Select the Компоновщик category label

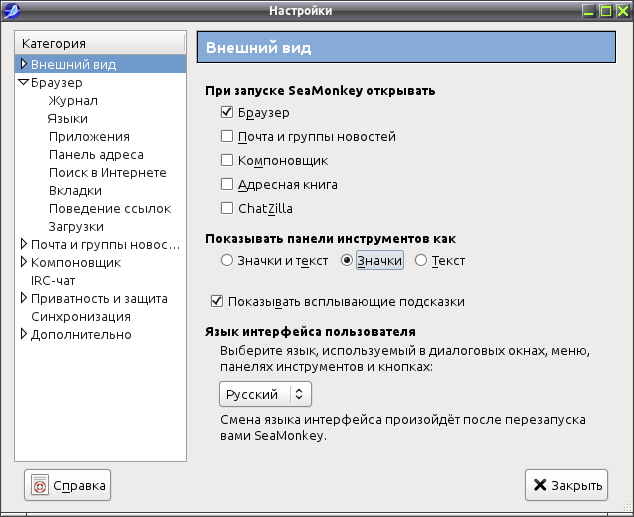tap(76, 262)
